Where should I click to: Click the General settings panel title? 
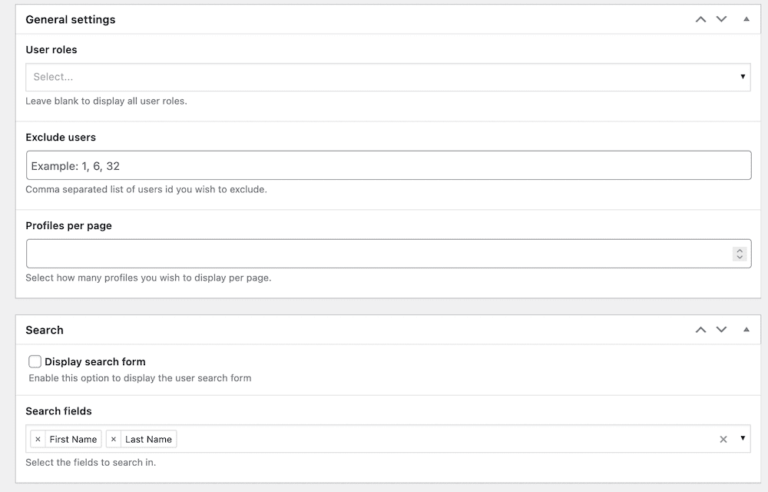(70, 19)
